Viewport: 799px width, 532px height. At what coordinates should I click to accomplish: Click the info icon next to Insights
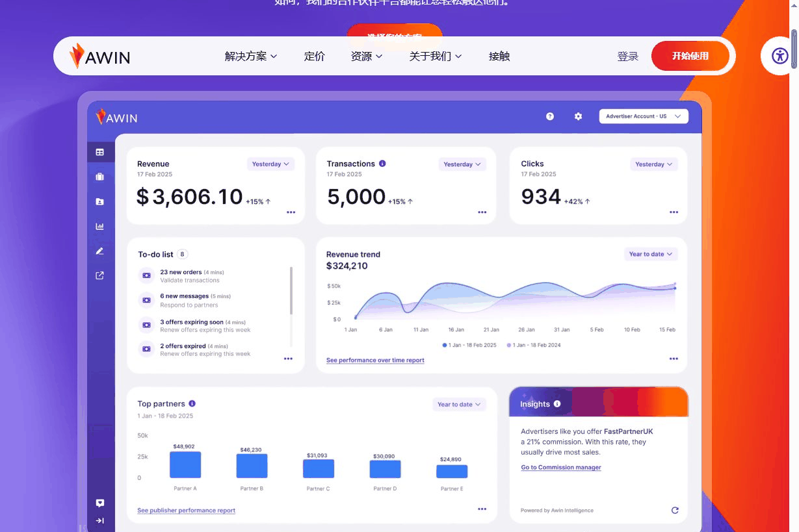pyautogui.click(x=557, y=403)
